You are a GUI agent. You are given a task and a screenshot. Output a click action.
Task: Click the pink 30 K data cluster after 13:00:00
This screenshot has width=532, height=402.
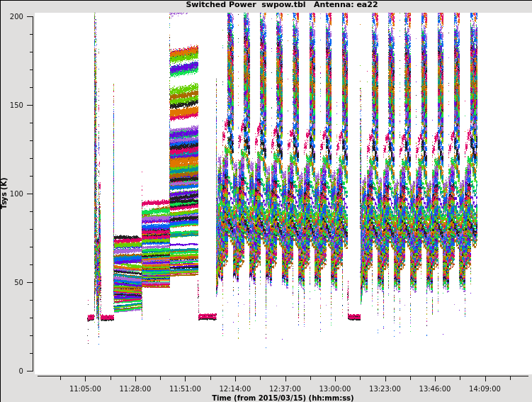point(354,317)
